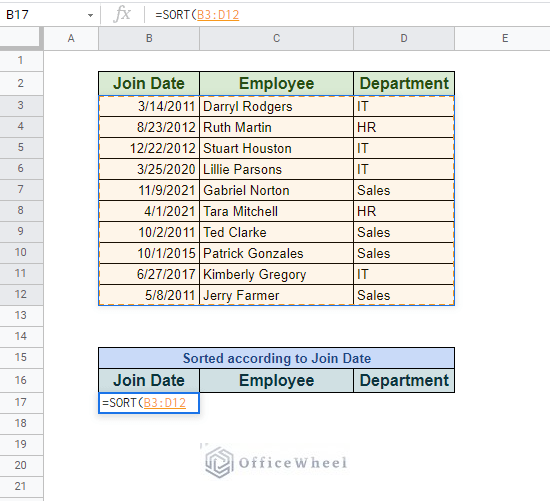Viewport: 550px width, 501px height.
Task: Click the fx function icon
Action: coord(122,14)
